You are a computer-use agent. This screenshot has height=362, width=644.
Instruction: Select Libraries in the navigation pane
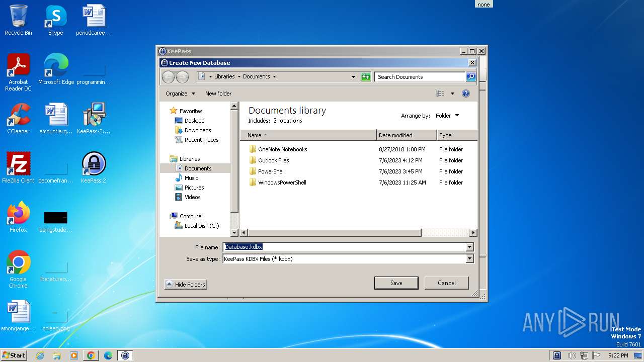(x=190, y=159)
